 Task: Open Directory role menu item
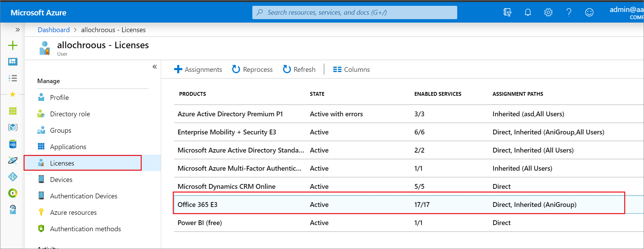click(70, 114)
